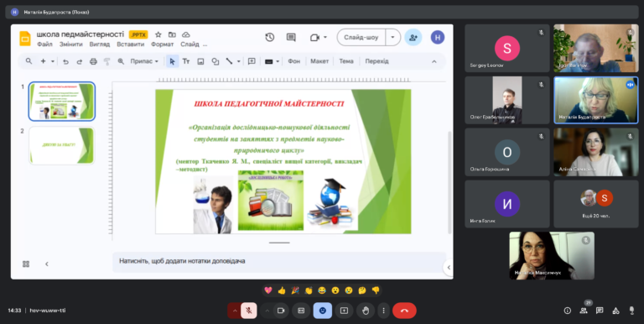Select slide 2 ДЯКУЮ ЗА УВАГУ thumbnail
The image size is (644, 324).
(x=61, y=145)
